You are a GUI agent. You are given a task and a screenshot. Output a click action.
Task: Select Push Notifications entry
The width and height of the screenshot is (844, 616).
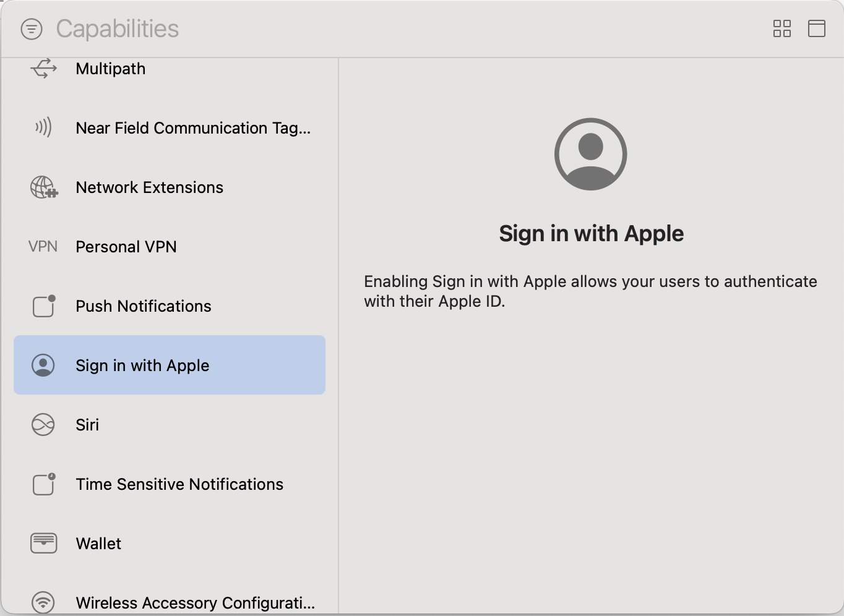(143, 306)
